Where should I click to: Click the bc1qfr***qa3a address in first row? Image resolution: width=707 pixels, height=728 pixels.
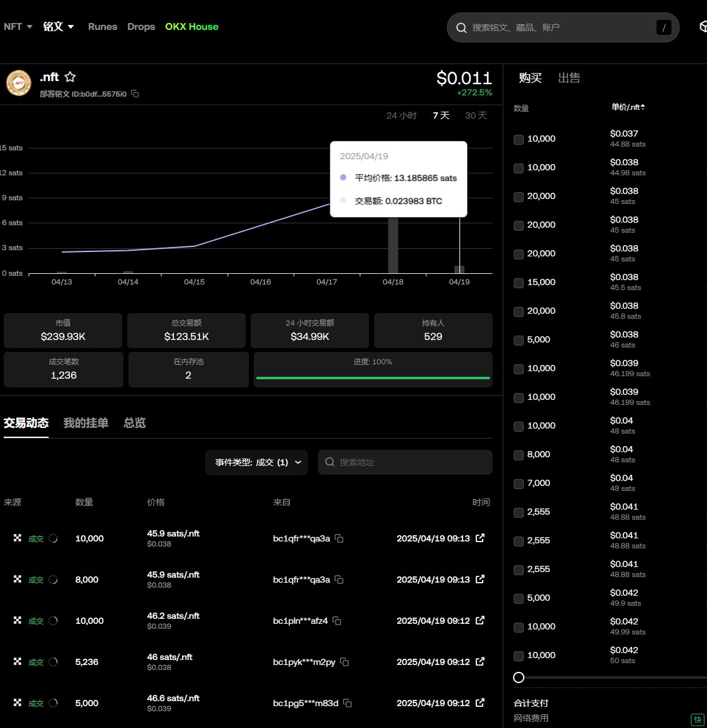coord(302,538)
